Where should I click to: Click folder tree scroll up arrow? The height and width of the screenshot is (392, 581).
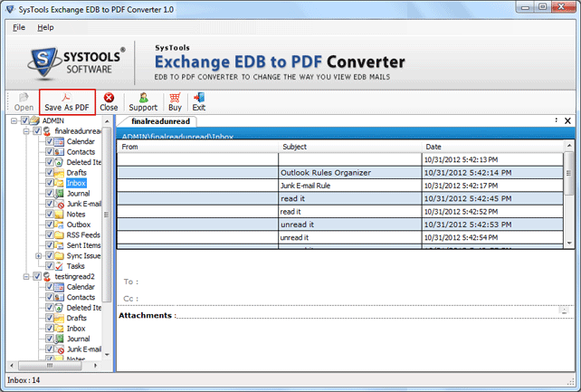point(107,121)
